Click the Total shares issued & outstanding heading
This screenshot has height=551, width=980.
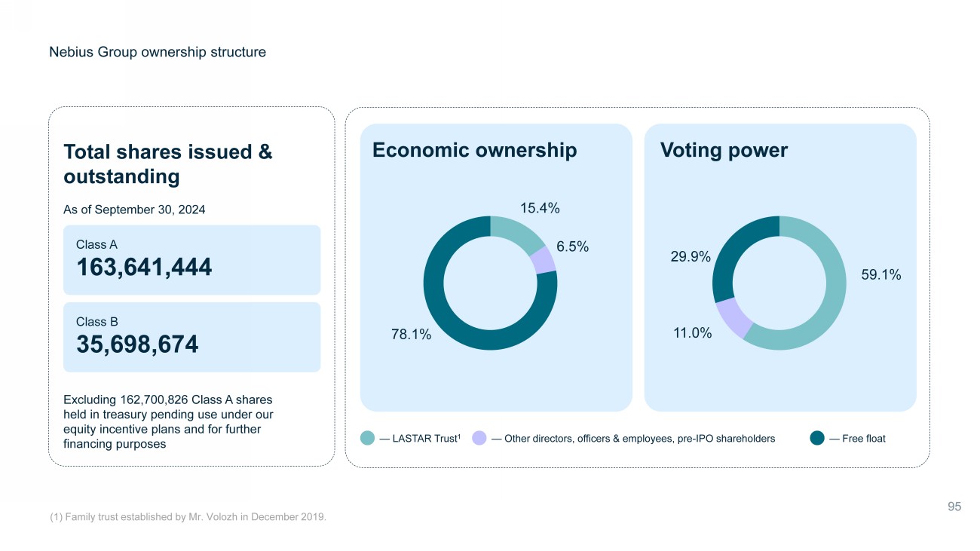pyautogui.click(x=168, y=164)
